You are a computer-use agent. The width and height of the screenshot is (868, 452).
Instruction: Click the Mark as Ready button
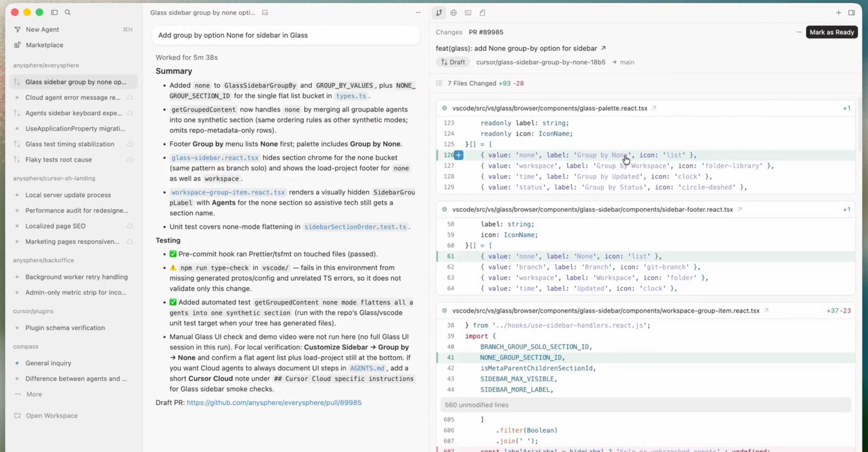coord(832,32)
